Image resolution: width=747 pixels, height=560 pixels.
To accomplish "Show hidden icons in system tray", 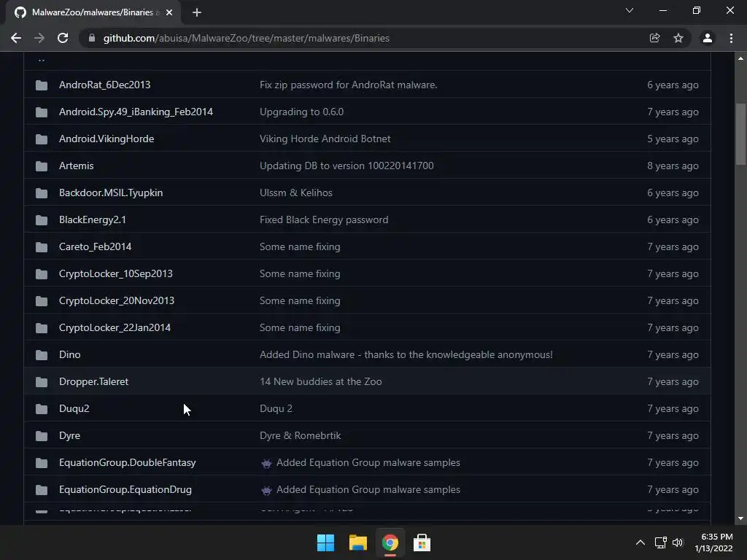I will (640, 542).
